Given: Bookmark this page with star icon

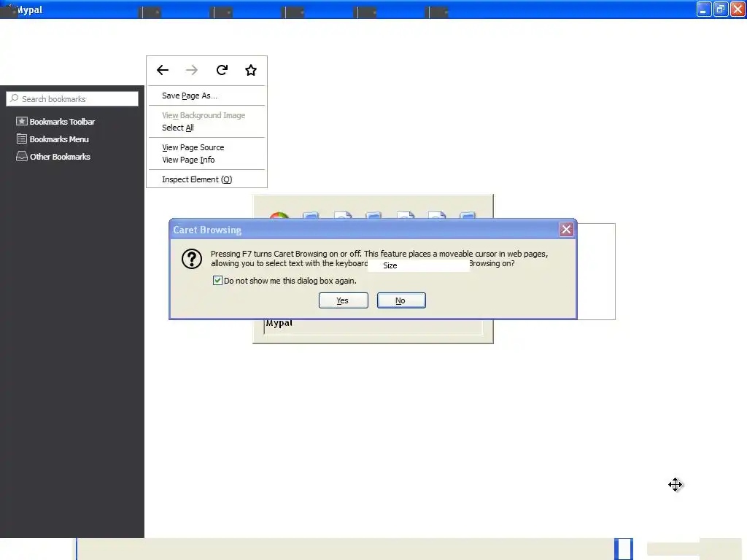Looking at the screenshot, I should tap(251, 71).
